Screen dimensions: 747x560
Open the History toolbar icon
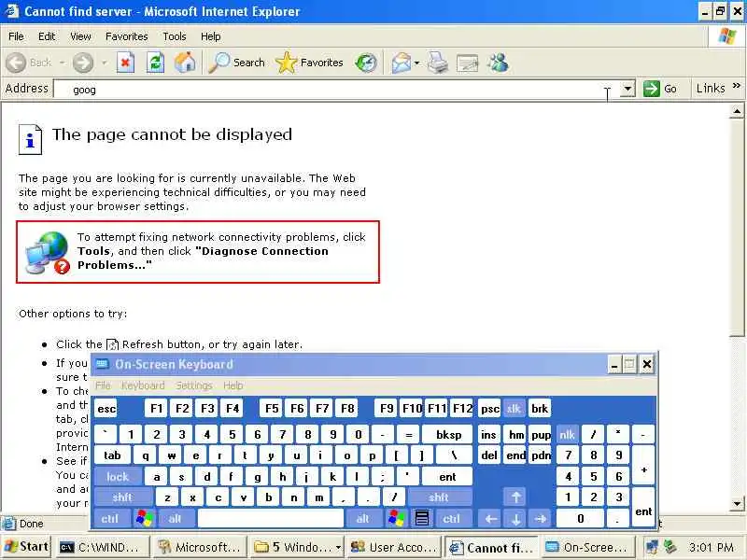(366, 63)
